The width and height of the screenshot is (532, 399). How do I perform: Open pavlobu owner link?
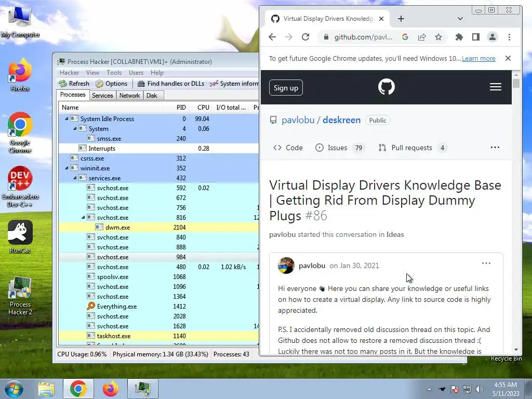point(298,120)
